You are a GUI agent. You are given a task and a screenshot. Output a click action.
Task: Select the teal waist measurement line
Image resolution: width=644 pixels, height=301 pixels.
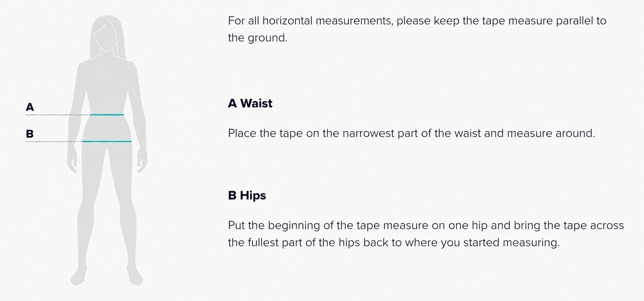107,114
